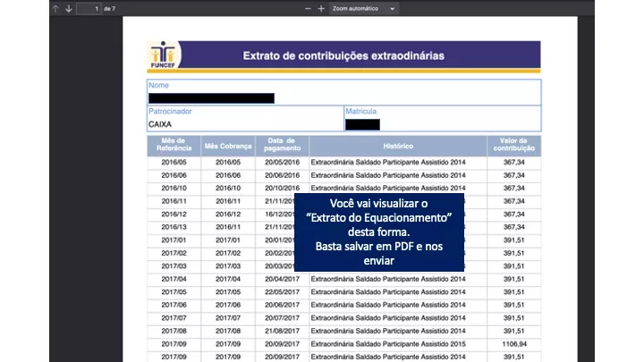Image resolution: width=644 pixels, height=362 pixels.
Task: Go to previous page with up arrow
Action: pos(55,8)
